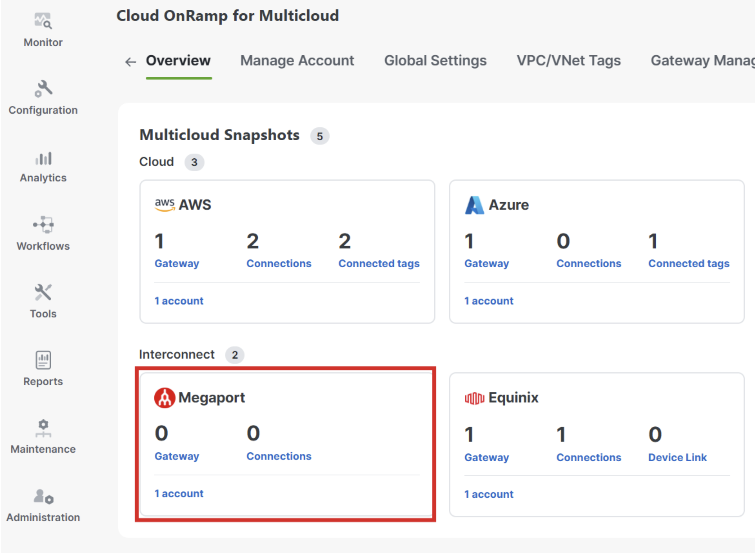Open the Equinix Gateway link
Image resolution: width=756 pixels, height=554 pixels.
(487, 457)
